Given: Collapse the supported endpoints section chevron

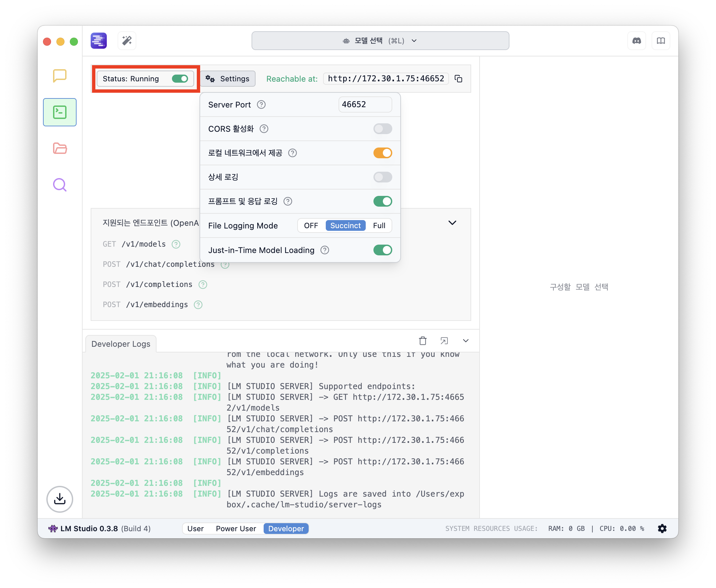Looking at the screenshot, I should pyautogui.click(x=452, y=222).
